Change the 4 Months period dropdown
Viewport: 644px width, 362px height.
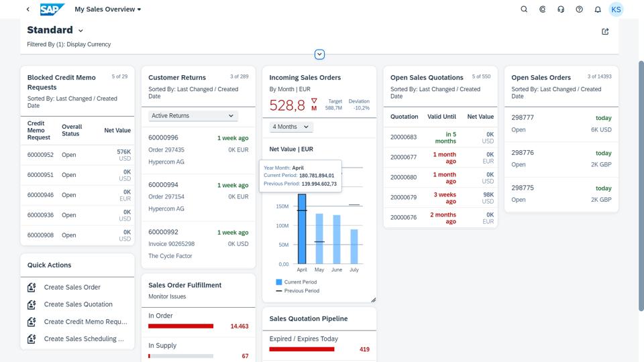pyautogui.click(x=290, y=127)
